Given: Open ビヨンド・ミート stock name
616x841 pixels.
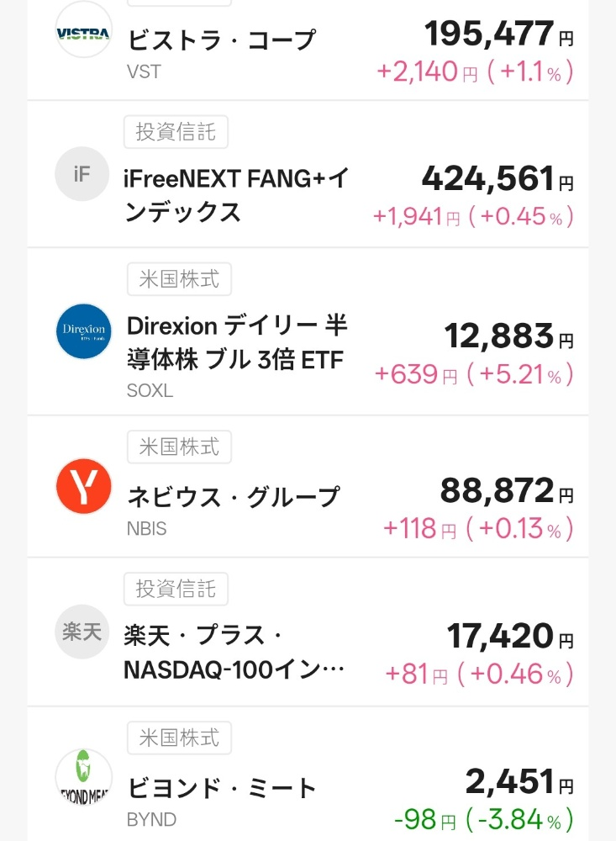Looking at the screenshot, I should (x=222, y=789).
